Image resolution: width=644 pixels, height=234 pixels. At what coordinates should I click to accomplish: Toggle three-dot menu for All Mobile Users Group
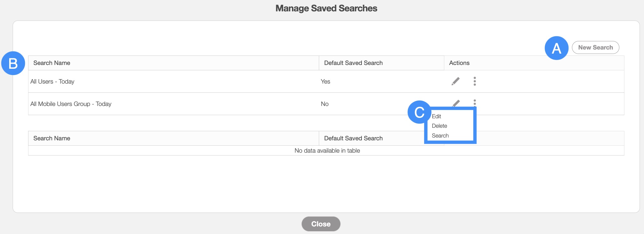475,102
